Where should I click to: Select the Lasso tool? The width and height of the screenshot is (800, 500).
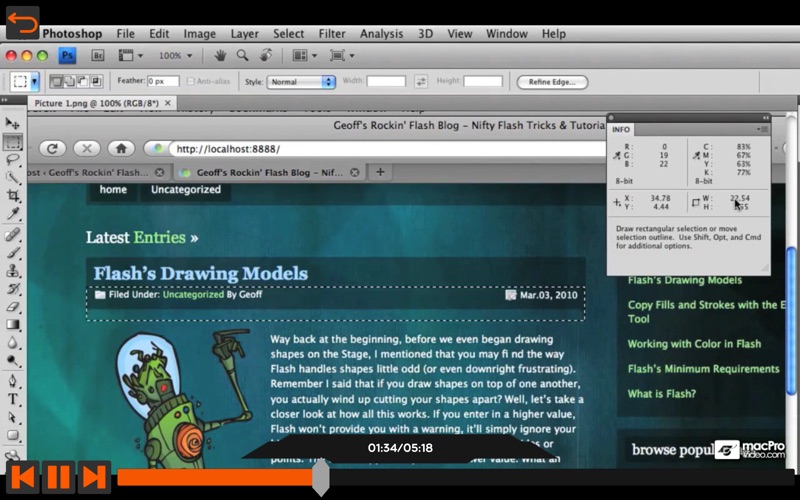[13, 159]
